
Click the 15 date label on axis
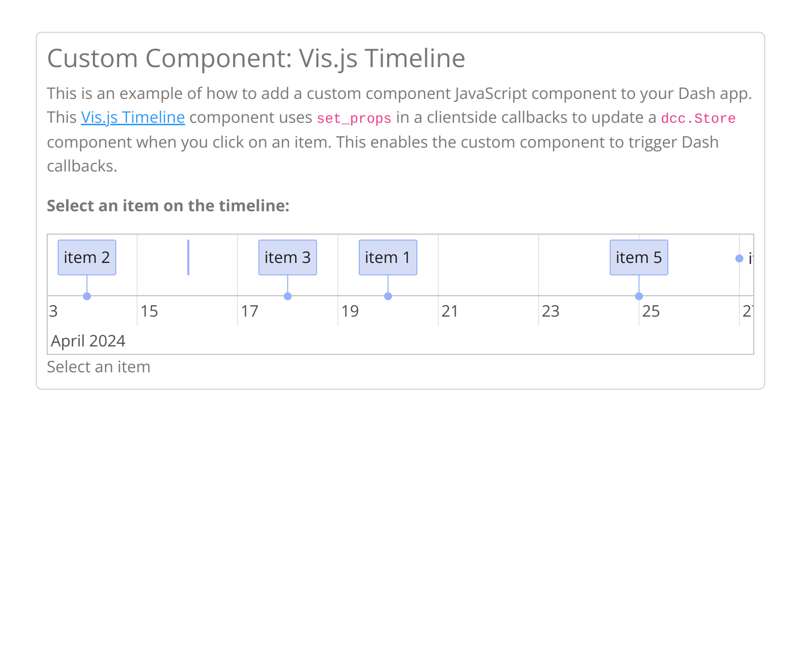click(x=149, y=311)
